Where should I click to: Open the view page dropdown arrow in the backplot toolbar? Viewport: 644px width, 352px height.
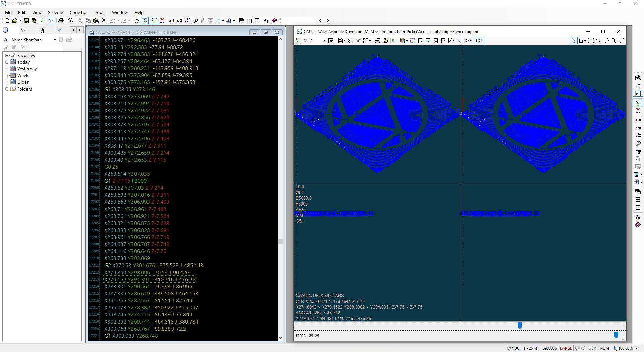point(585,41)
